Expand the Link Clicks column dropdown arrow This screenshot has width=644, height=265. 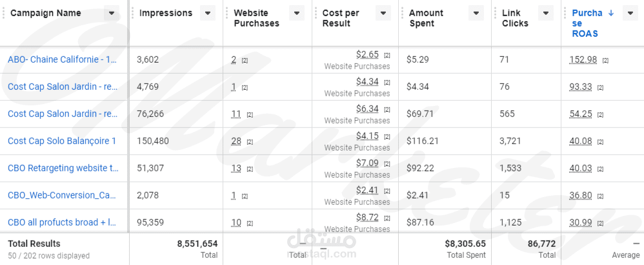coord(545,13)
